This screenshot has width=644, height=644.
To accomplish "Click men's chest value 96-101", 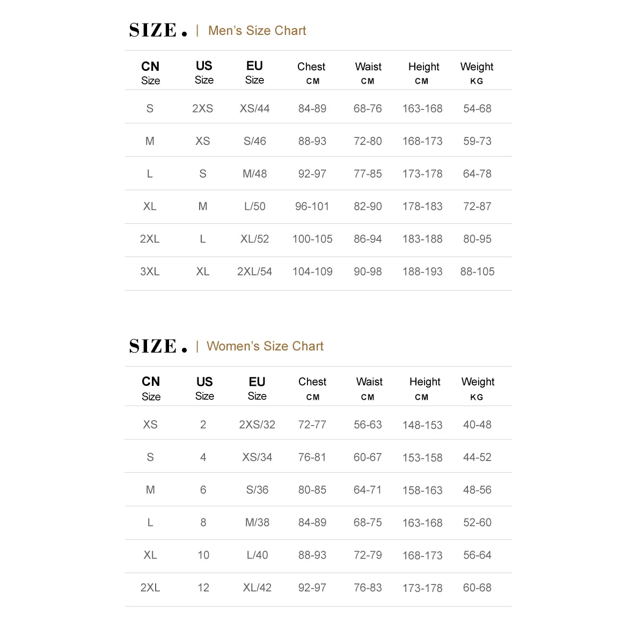I will point(312,206).
